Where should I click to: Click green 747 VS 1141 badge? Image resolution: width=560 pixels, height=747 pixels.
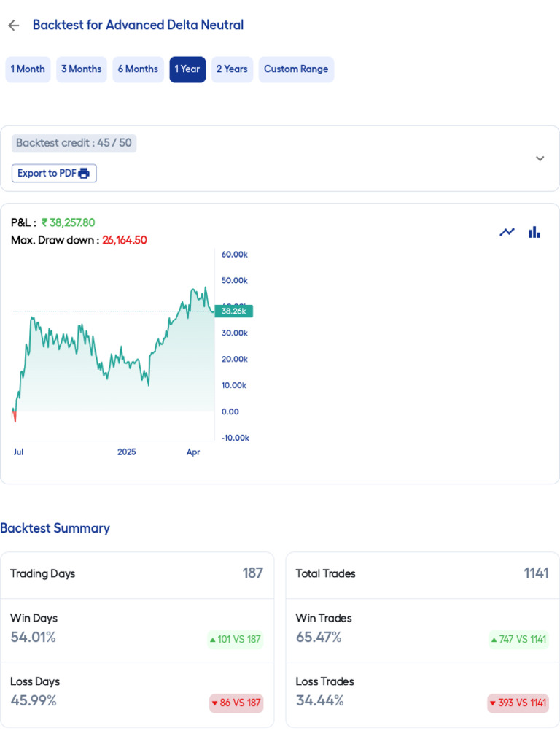518,640
